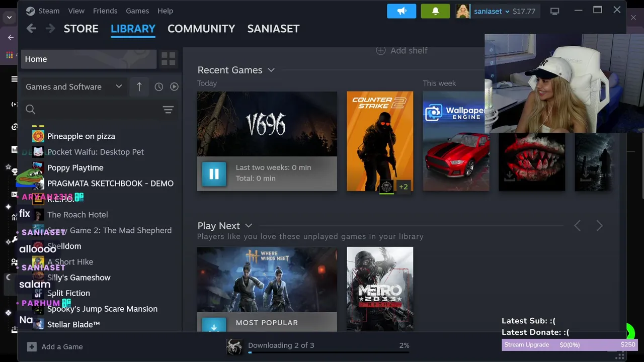Expand the Recent Games shelf dropdown

tap(271, 70)
